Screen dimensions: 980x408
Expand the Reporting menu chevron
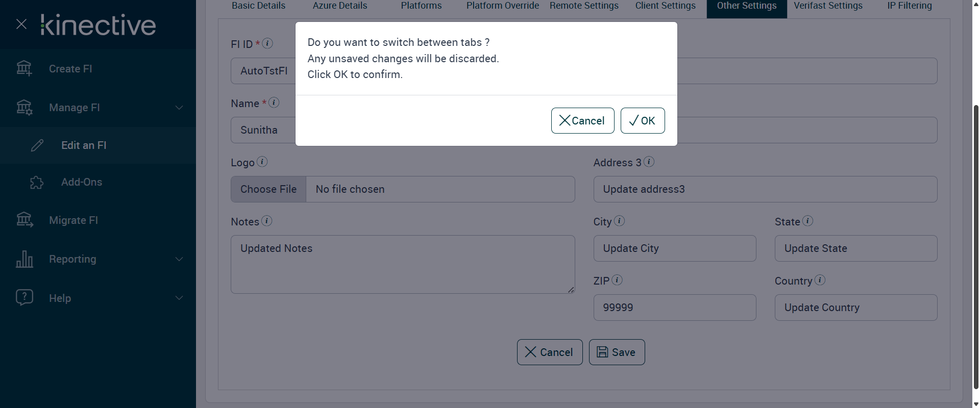(x=179, y=259)
